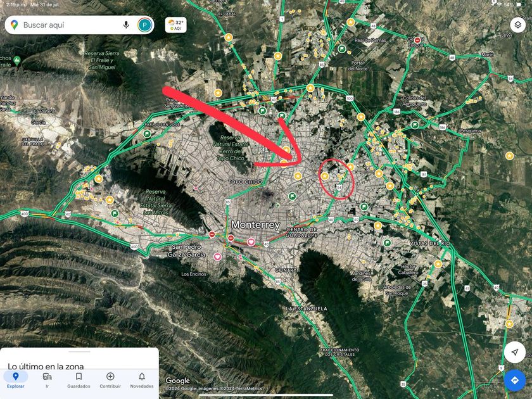Start directions with the blue navigation button

(514, 380)
